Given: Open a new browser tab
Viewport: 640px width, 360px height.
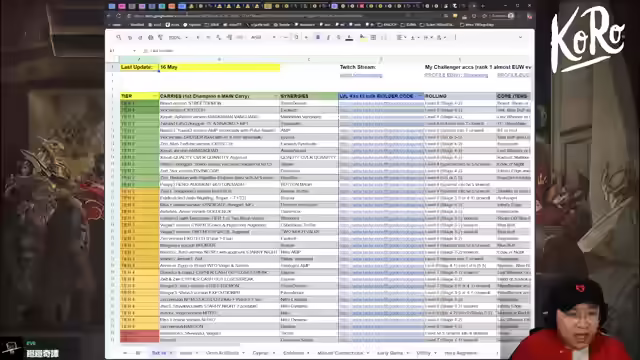Looking at the screenshot, I should tap(483, 6).
